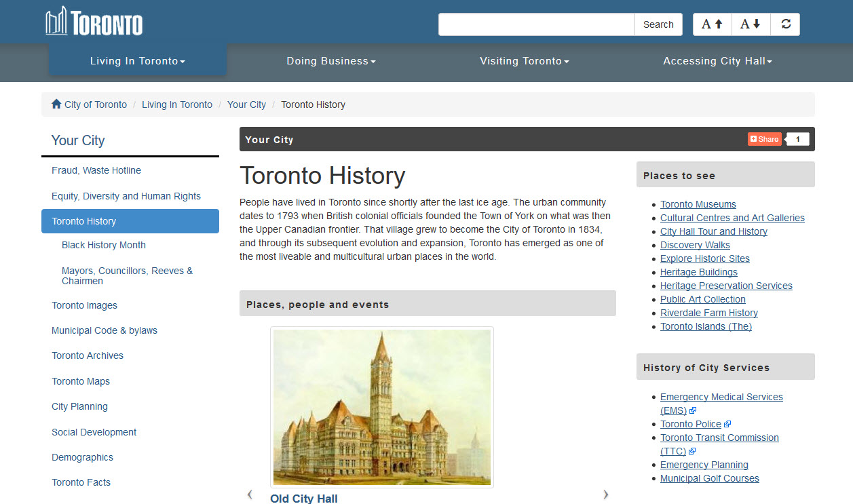Open the Old City Hall caption link
Image resolution: width=853 pixels, height=504 pixels.
[304, 499]
